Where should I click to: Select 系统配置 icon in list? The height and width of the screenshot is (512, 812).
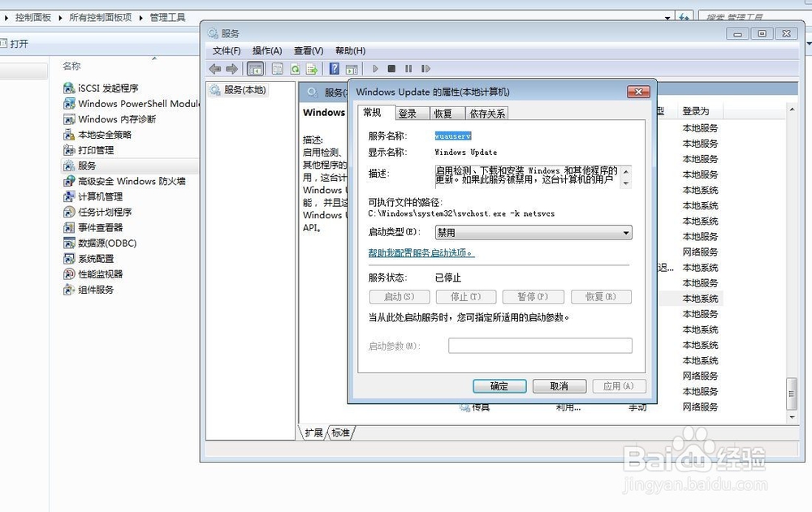[69, 259]
